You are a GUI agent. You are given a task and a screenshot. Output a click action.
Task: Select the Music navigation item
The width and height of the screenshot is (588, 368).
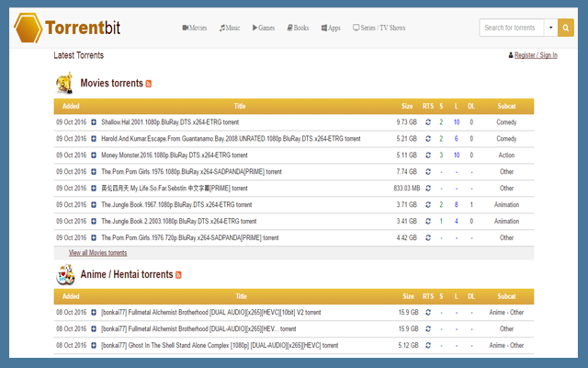(x=230, y=29)
